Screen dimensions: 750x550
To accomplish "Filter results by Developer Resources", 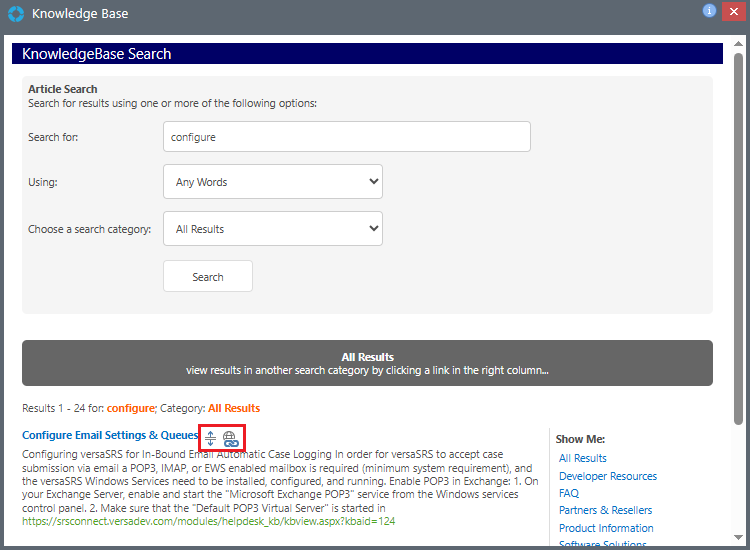I will click(608, 476).
